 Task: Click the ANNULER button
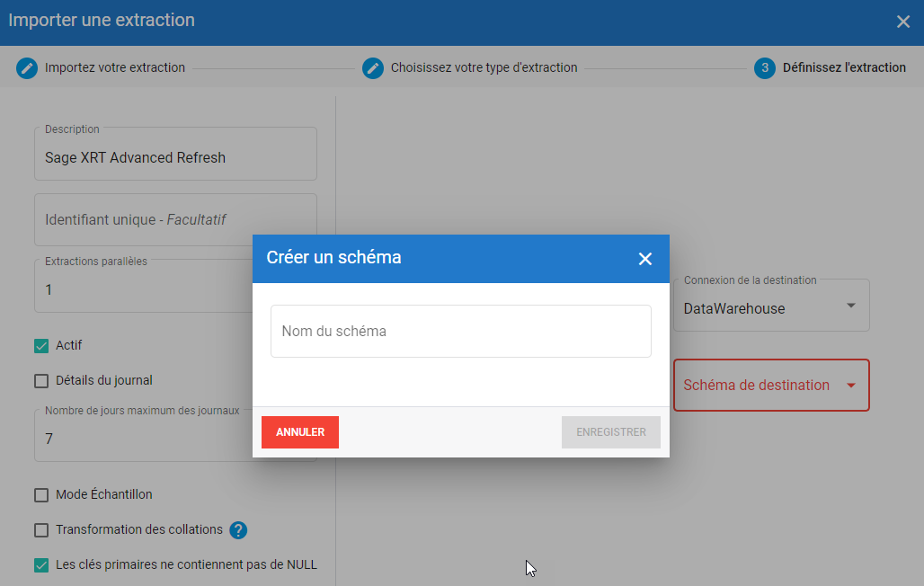[x=300, y=432]
